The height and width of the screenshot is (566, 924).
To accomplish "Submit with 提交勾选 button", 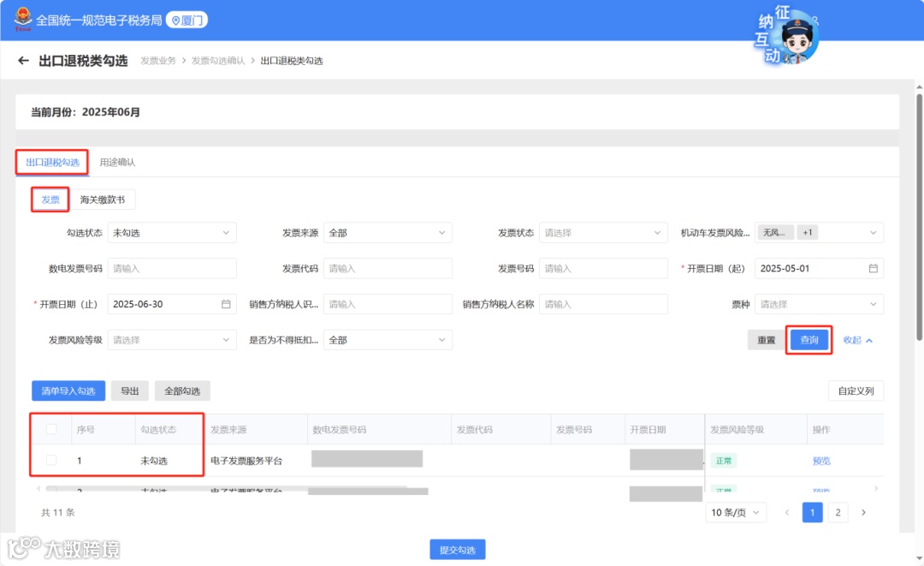I will tap(457, 550).
